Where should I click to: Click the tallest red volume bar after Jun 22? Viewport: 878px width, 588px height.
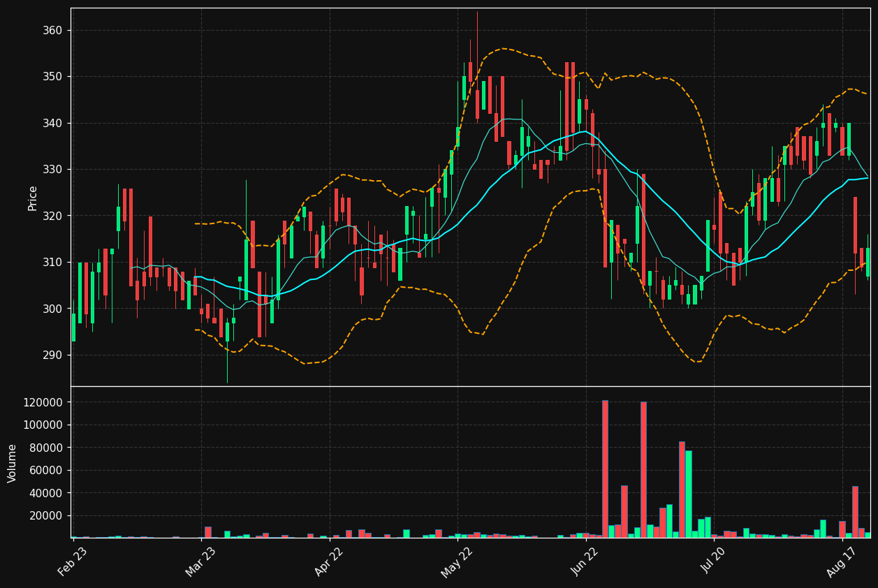click(x=605, y=469)
